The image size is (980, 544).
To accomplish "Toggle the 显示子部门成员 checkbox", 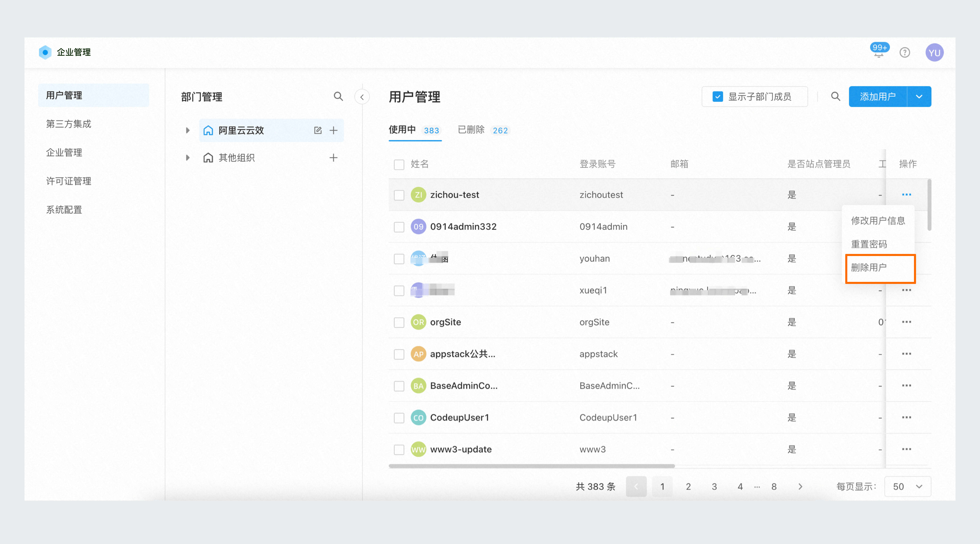I will tap(717, 97).
